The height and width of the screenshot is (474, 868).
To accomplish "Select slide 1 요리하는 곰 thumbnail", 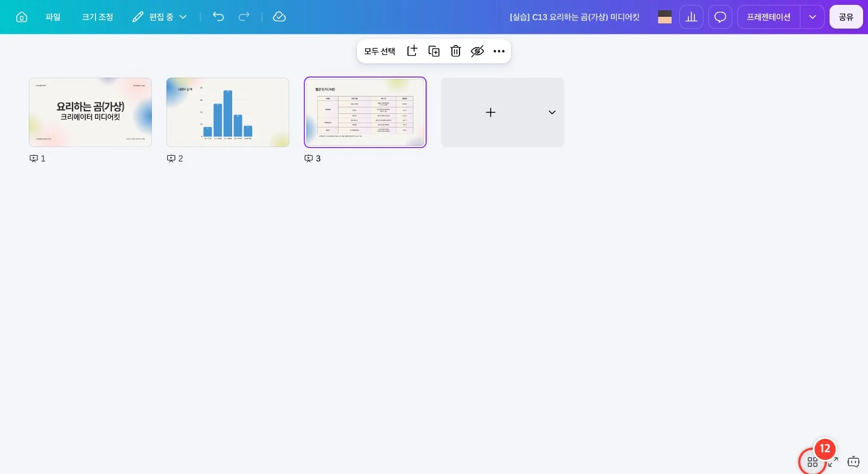I will coord(90,112).
